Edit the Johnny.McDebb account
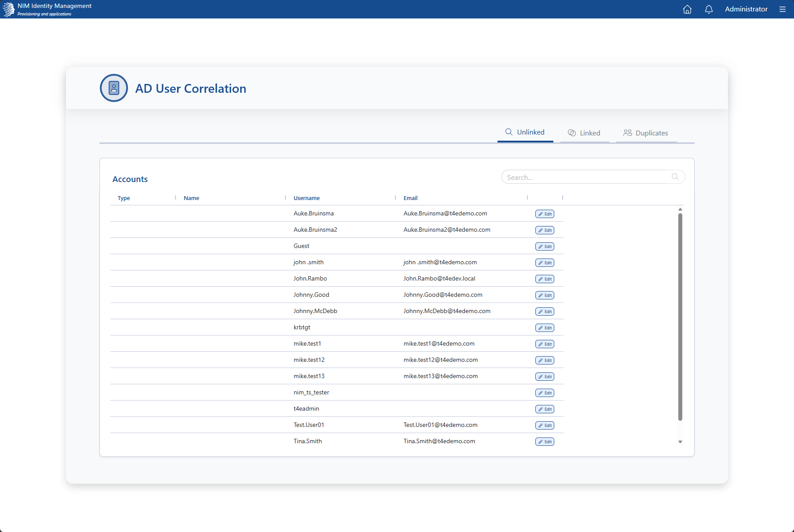Image resolution: width=794 pixels, height=532 pixels. coord(545,311)
